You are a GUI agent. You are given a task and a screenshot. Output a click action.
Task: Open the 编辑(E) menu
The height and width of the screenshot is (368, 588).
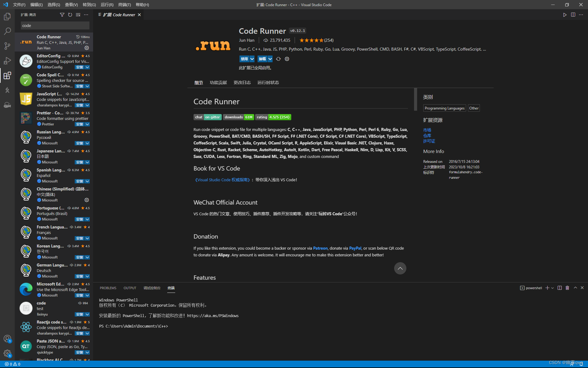click(x=36, y=5)
